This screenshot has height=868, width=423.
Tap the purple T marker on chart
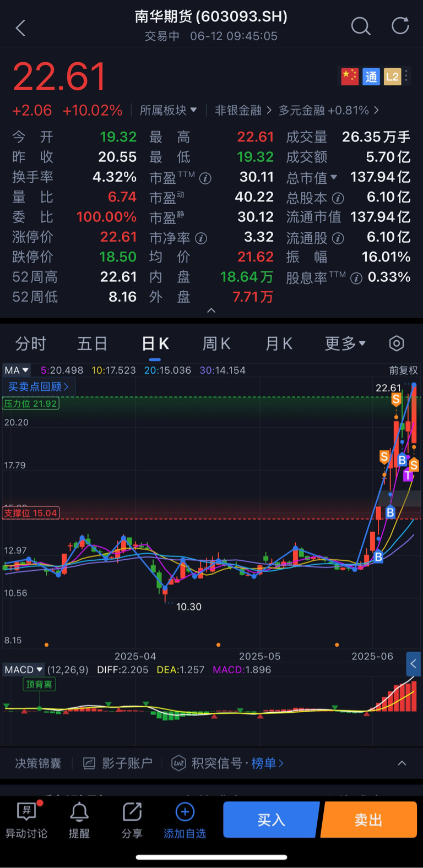tap(408, 475)
